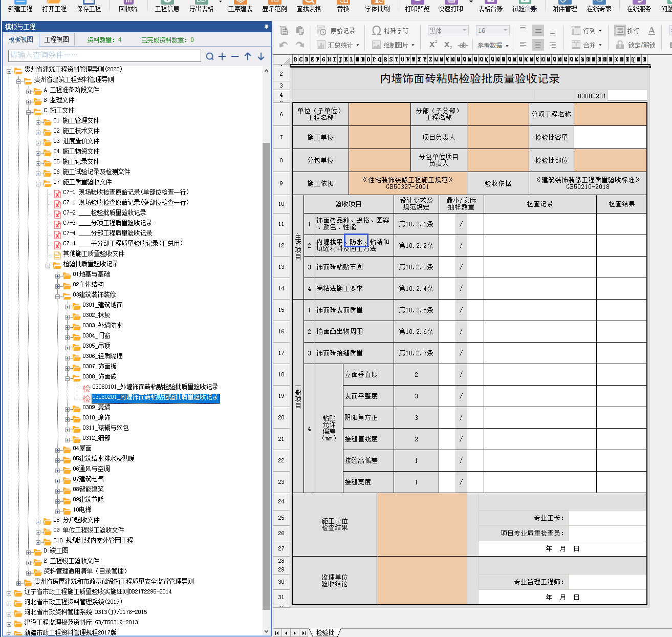The width and height of the screenshot is (672, 637).
Task: Open 参考数据 dropdown
Action: 493,45
